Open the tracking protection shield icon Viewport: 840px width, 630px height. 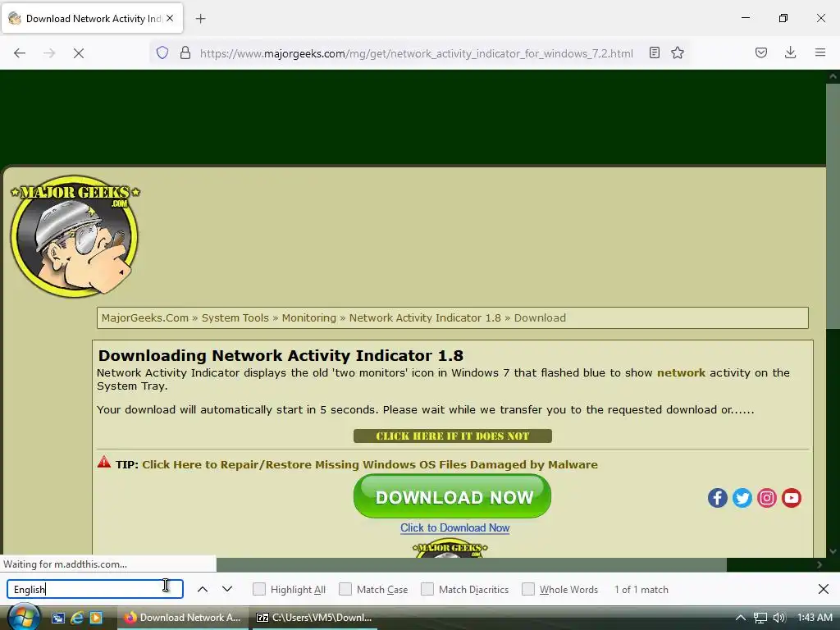point(162,52)
